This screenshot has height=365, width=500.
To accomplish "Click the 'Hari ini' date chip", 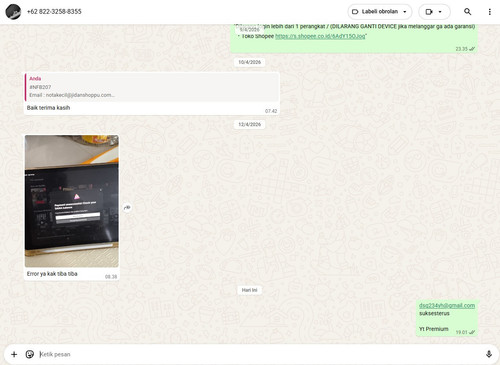I will (x=249, y=290).
